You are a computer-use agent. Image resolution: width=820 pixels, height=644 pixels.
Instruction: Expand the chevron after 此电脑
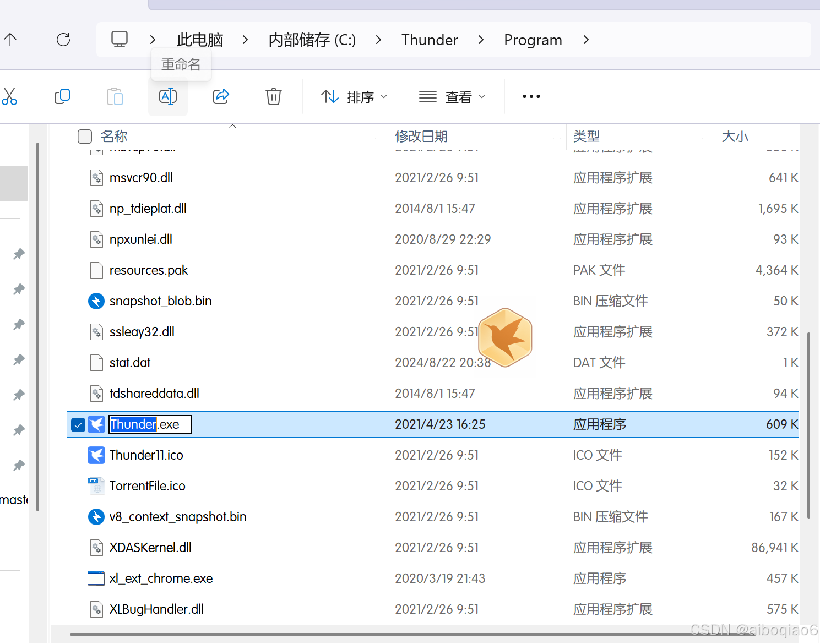tap(246, 40)
